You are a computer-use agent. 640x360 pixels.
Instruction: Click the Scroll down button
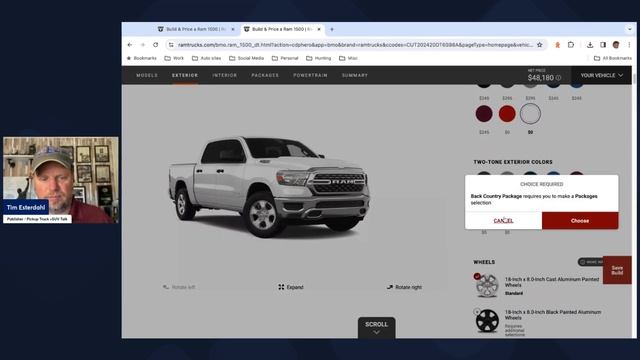pos(376,328)
